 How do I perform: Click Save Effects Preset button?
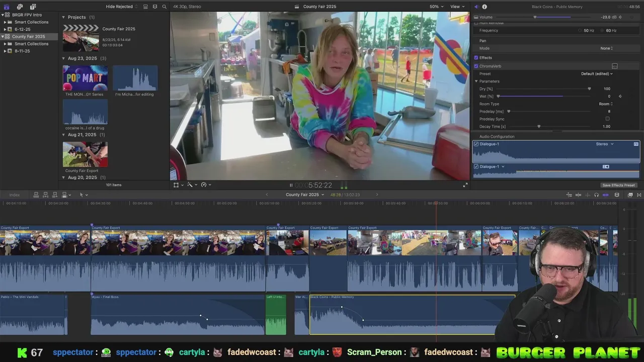click(618, 185)
